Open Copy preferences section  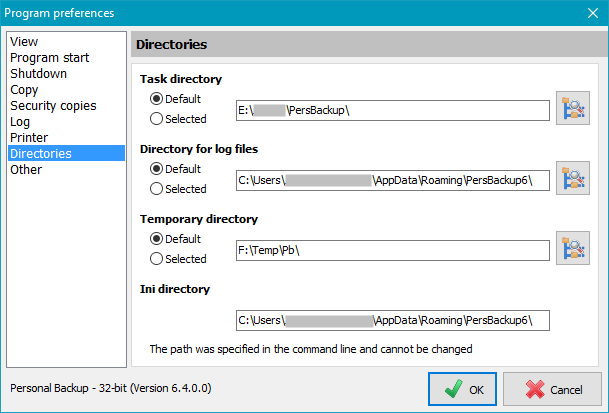[66, 89]
